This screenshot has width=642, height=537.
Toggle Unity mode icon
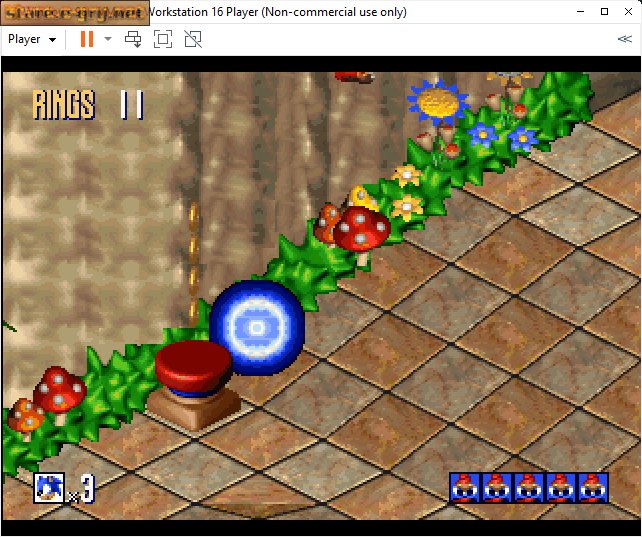193,39
